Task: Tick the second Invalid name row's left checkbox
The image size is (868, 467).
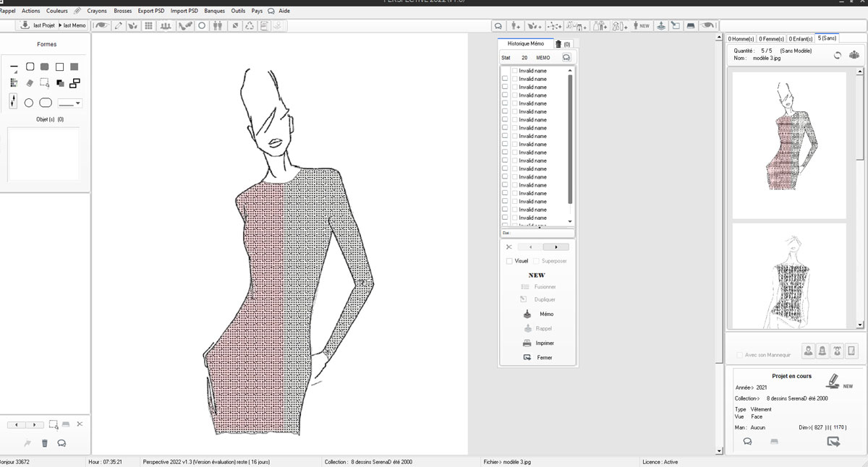Action: (505, 79)
